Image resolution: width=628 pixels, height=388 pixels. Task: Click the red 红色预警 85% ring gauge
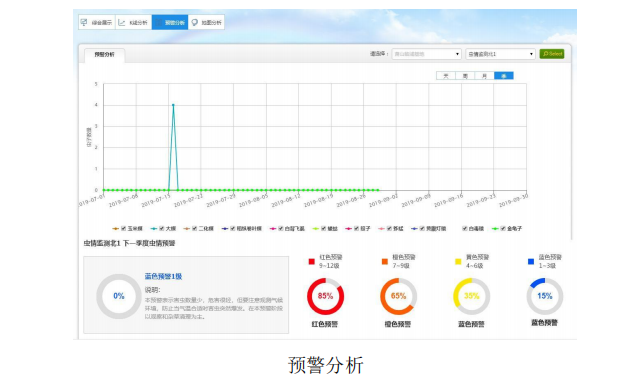[325, 296]
